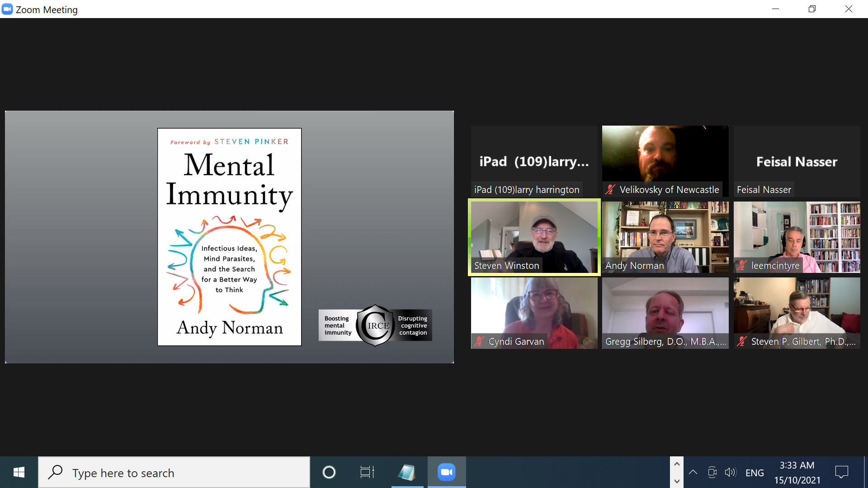
Task: Click muted mic icon on Velikovsky of Newcastle
Action: 610,190
